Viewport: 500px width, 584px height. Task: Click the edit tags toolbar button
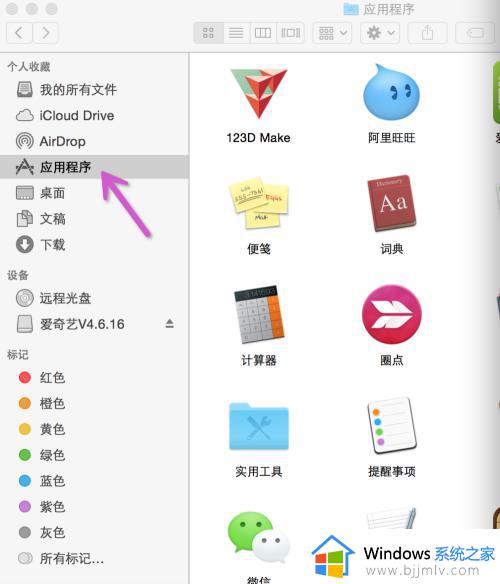475,33
